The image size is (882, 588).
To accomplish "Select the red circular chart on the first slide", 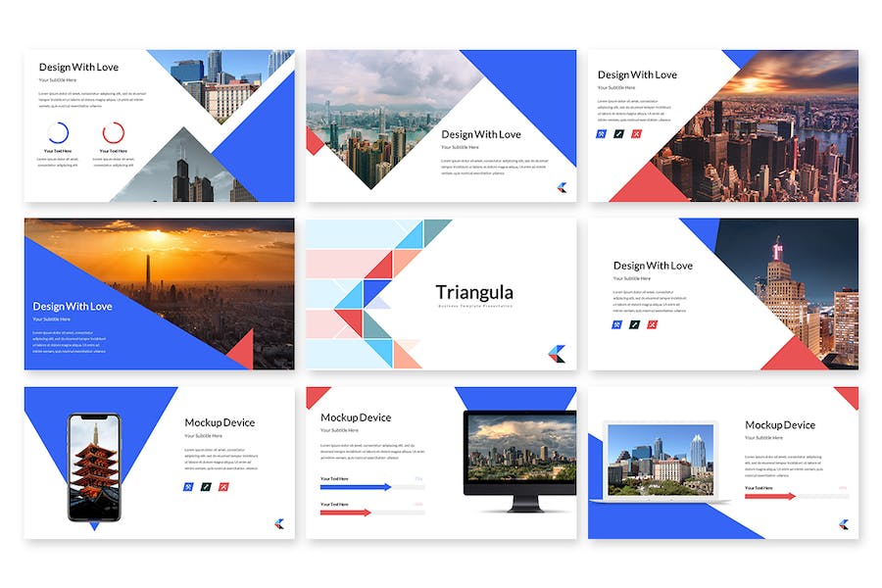I will pos(113,132).
